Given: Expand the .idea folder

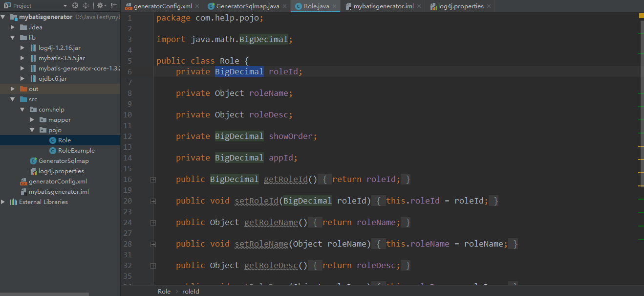Looking at the screenshot, I should 13,27.
